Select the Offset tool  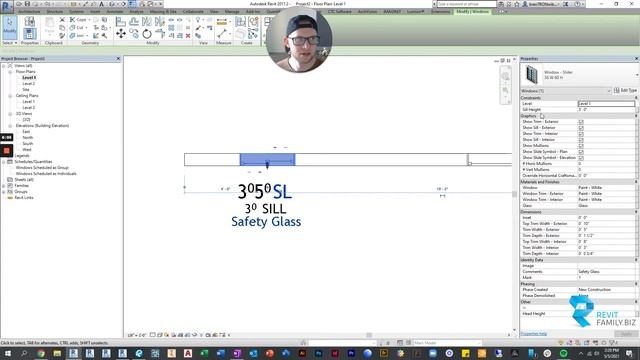click(x=134, y=22)
